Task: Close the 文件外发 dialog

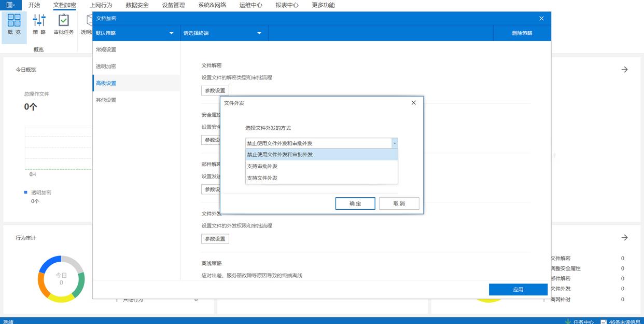Action: pos(413,103)
